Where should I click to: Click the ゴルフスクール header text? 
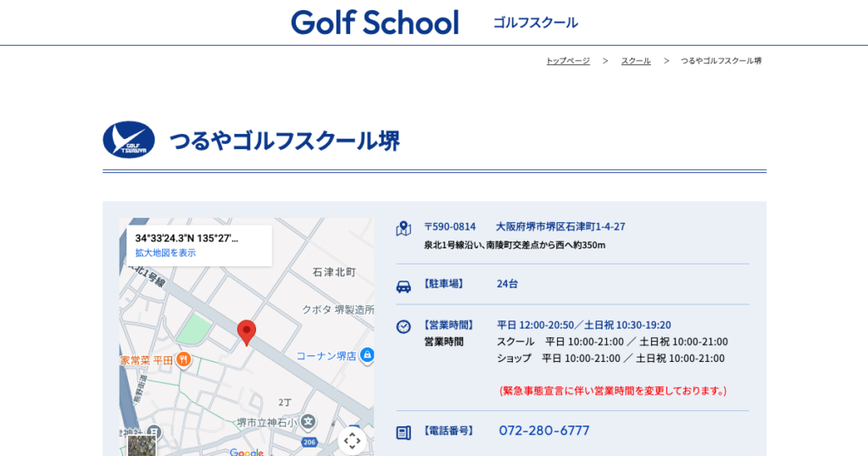536,23
